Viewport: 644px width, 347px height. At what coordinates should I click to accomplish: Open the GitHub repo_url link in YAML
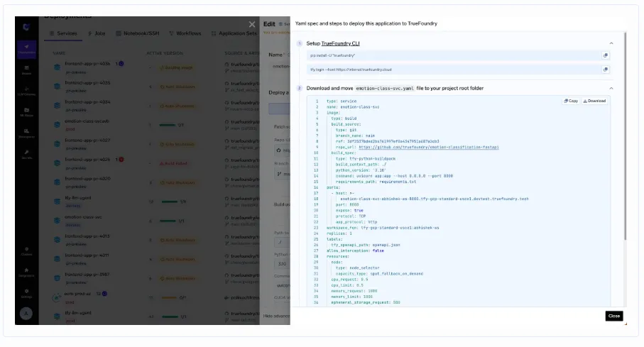coord(428,147)
